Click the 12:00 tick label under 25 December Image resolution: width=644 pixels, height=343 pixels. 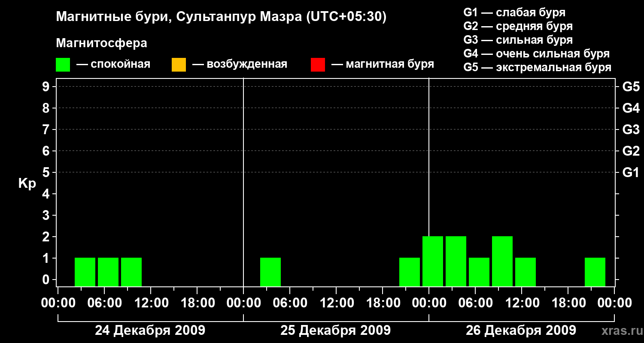pyautogui.click(x=336, y=303)
